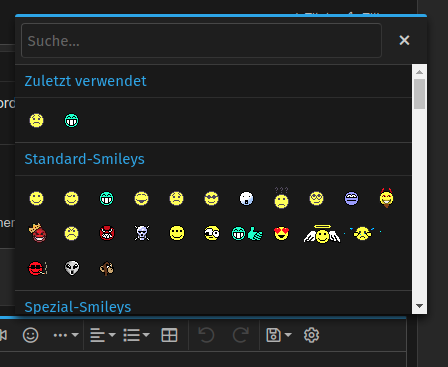Viewport: 448px width, 367px height.
Task: Reuse the sad smiley under Zuletzt verwendet
Action: [x=37, y=121]
